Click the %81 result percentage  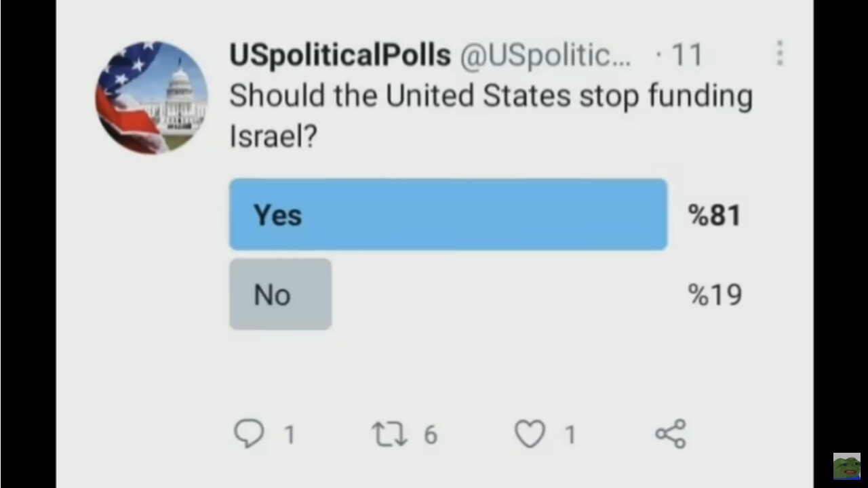coord(715,216)
